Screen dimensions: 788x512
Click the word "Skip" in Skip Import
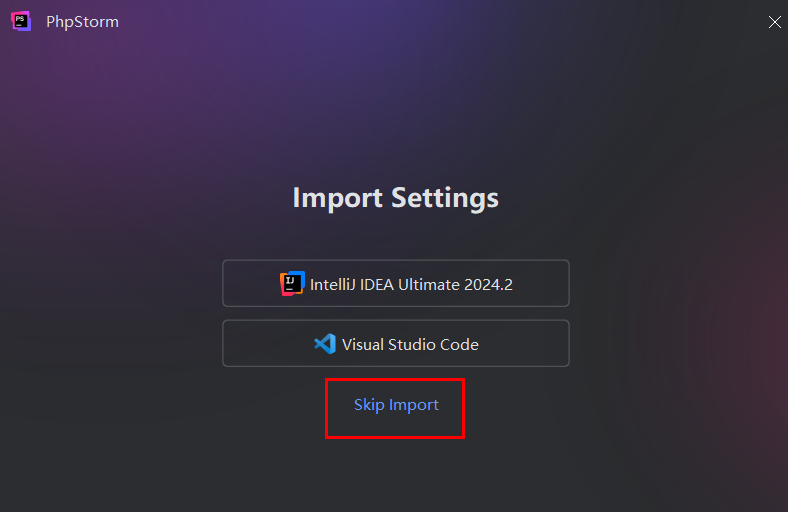pos(369,405)
